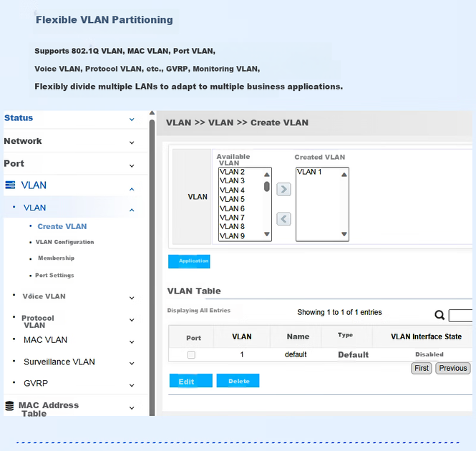Screen dimensions: 476x451
Task: Click the VLAN stack icon in sidebar
Action: (x=10, y=185)
